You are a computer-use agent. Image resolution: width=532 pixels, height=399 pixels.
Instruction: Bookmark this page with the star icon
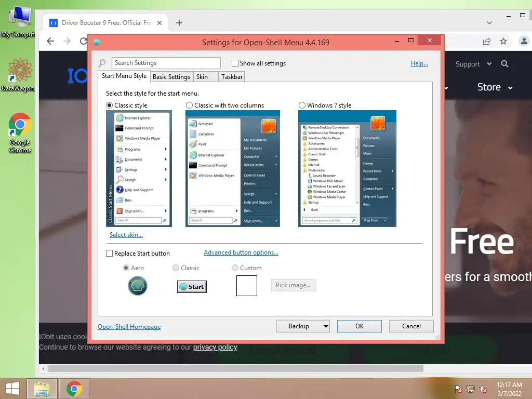(503, 41)
